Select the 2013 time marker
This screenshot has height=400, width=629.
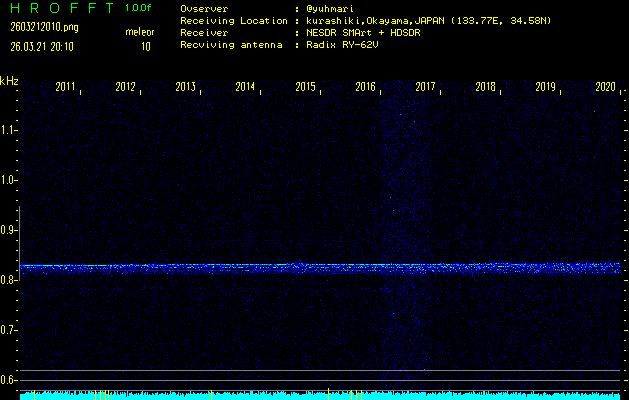(x=186, y=88)
